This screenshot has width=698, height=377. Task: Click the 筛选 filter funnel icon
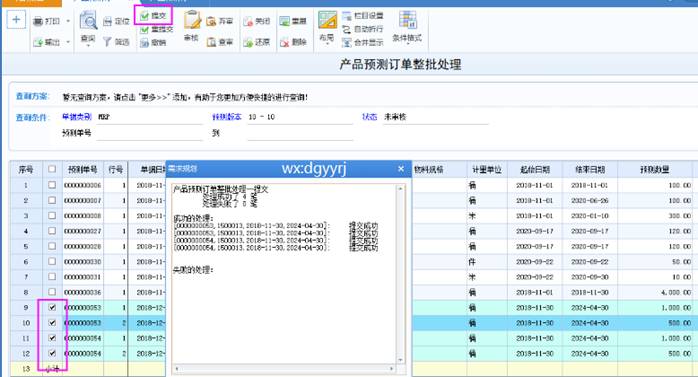tap(107, 42)
